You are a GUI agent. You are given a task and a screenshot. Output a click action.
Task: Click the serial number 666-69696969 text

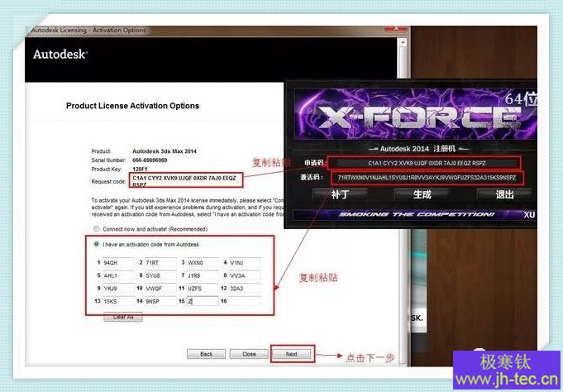(x=150, y=160)
